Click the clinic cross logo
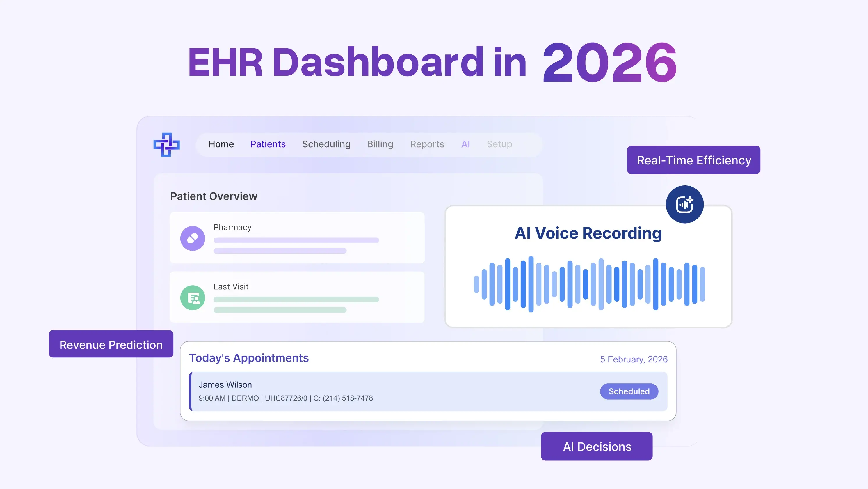868x489 pixels. coord(166,145)
